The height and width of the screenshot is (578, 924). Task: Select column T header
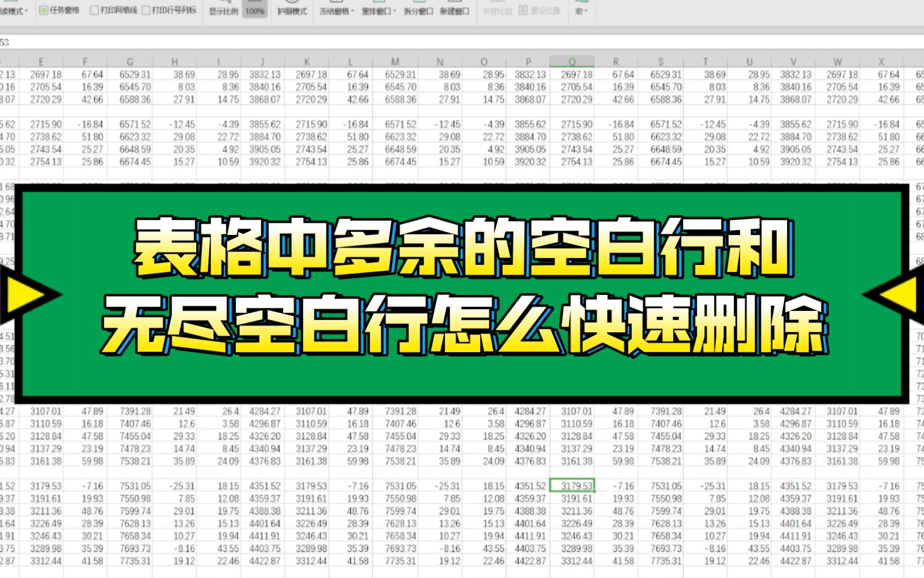click(706, 62)
